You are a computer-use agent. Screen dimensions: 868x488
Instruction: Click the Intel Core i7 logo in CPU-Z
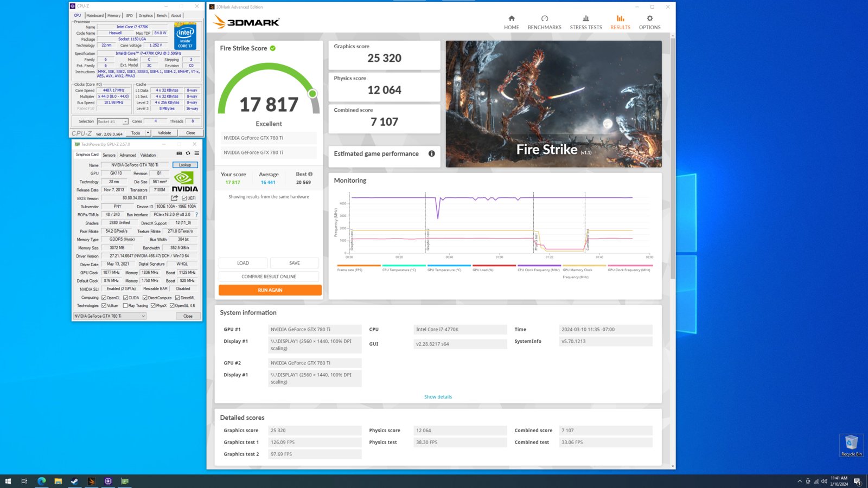point(185,36)
